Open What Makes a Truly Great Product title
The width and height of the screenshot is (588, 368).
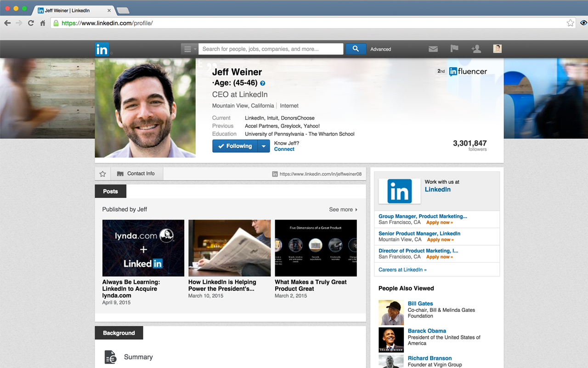[311, 286]
